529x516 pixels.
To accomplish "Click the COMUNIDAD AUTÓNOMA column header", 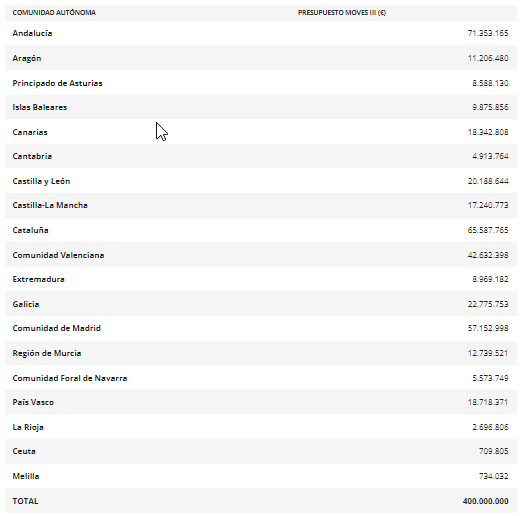I will point(54,12).
